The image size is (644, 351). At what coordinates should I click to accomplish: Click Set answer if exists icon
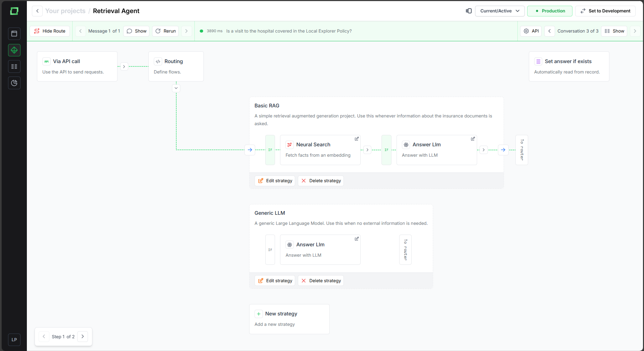[x=538, y=61]
